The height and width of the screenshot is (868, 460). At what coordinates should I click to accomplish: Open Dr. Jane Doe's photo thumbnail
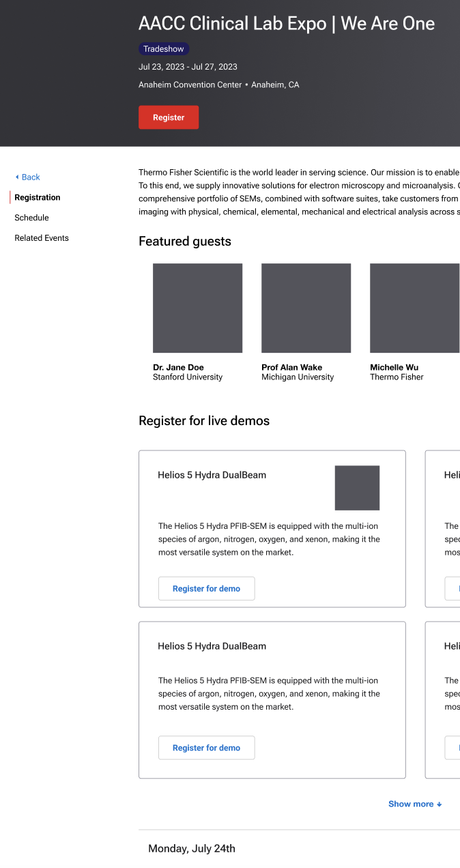click(197, 308)
